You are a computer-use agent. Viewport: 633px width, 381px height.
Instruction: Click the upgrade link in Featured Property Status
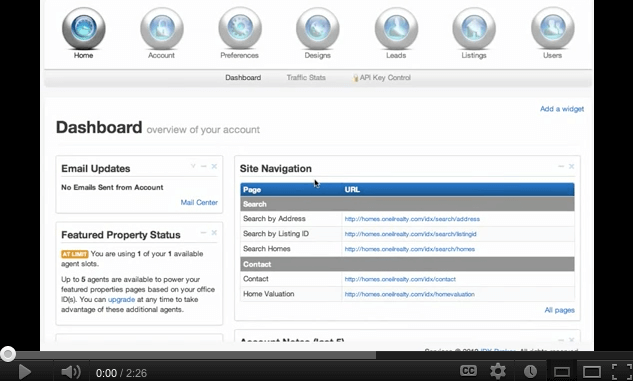122,299
